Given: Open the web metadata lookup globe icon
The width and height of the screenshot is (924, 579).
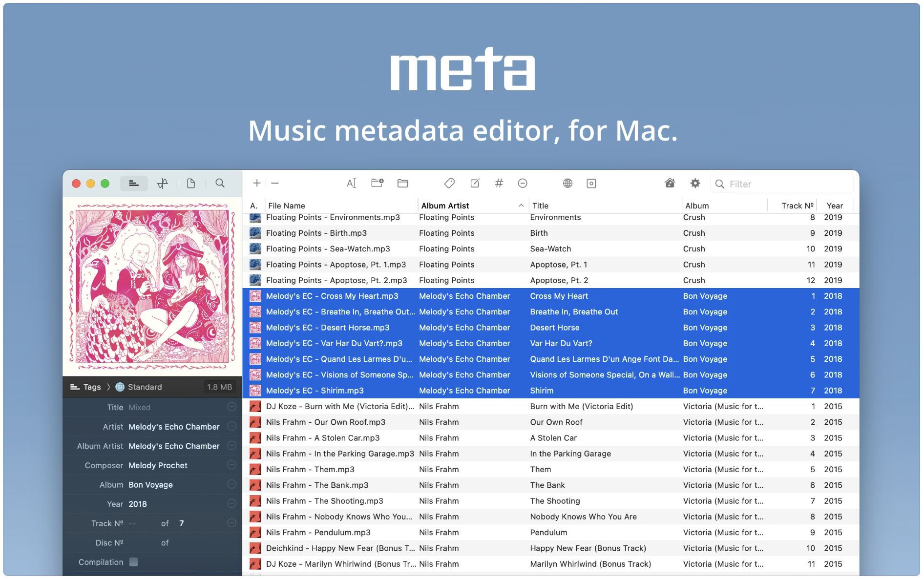Looking at the screenshot, I should [568, 183].
